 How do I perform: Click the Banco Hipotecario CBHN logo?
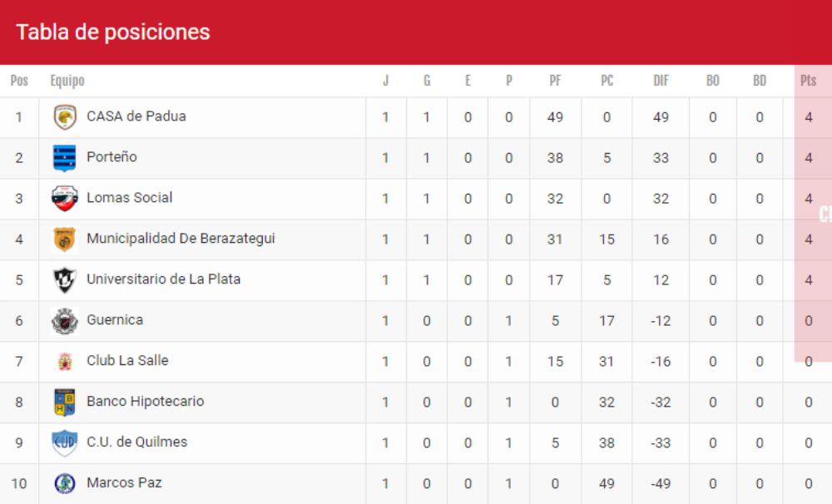65,403
